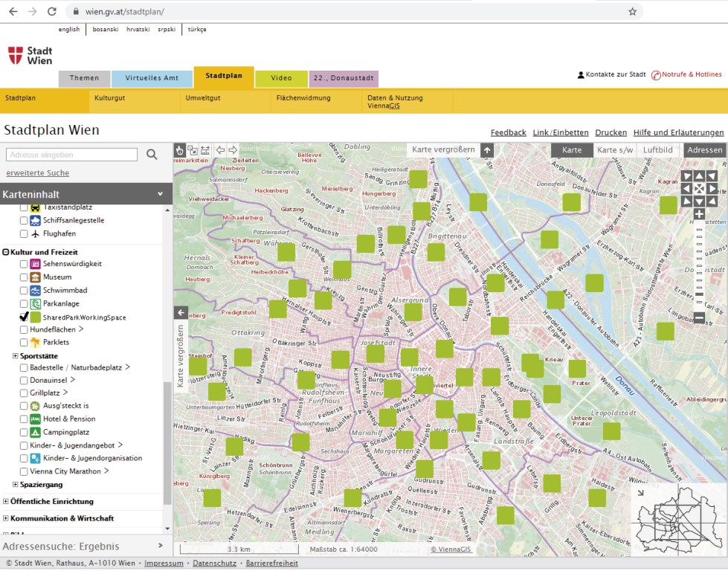Select the pan hand tool

click(179, 150)
